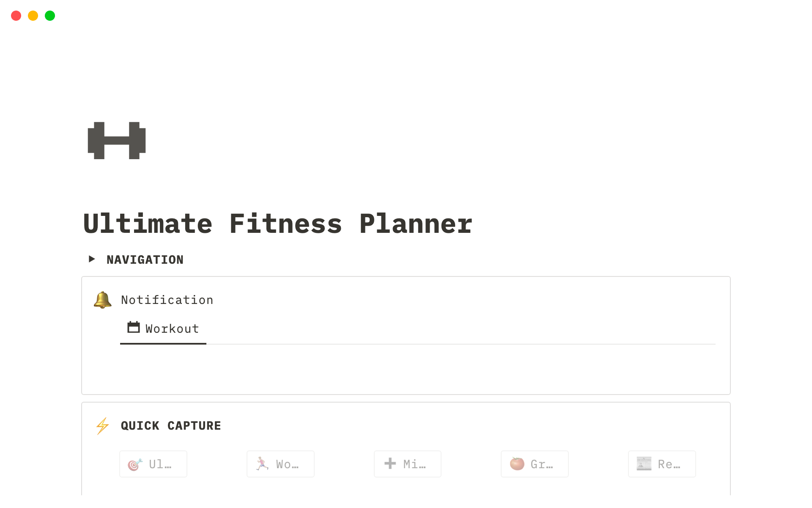Click the QUICK CAPTURE heading text
This screenshot has height=508, width=812.
tap(170, 425)
